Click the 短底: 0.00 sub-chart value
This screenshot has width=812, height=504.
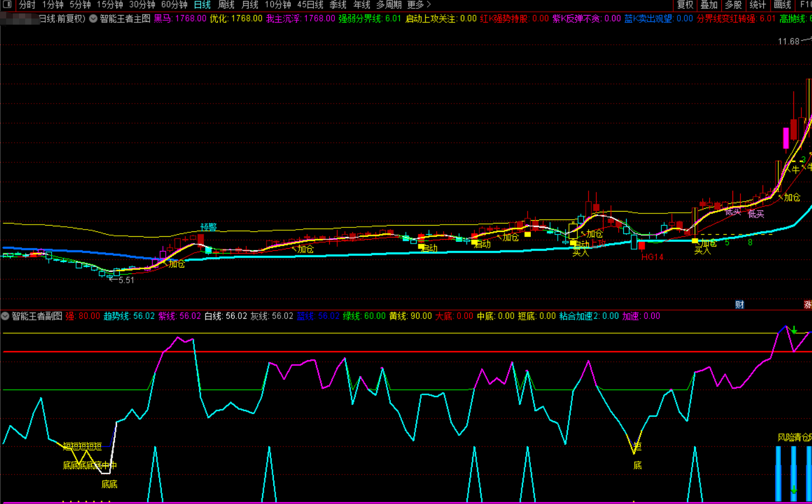[536, 316]
